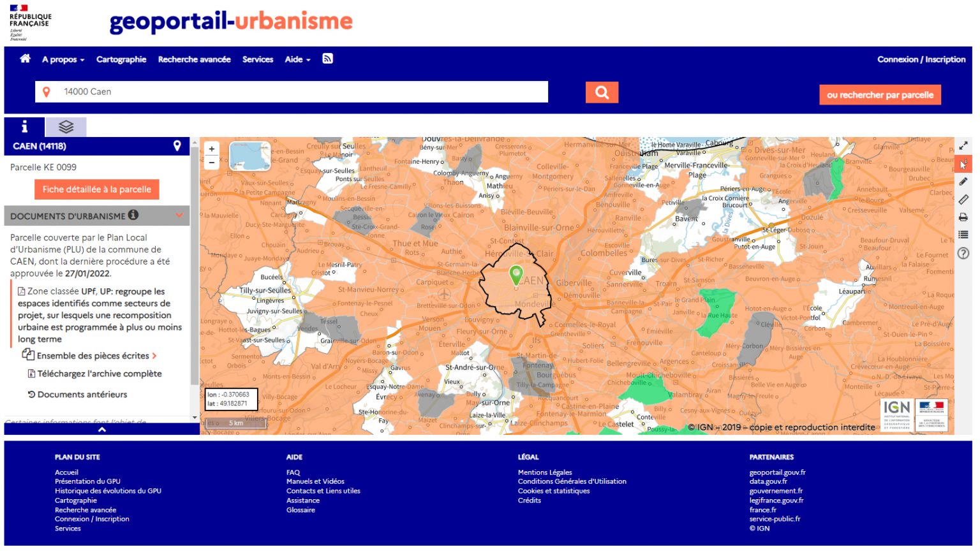Activate the drawing pencil tool
Image resolution: width=980 pixels, height=554 pixels.
pos(963,182)
